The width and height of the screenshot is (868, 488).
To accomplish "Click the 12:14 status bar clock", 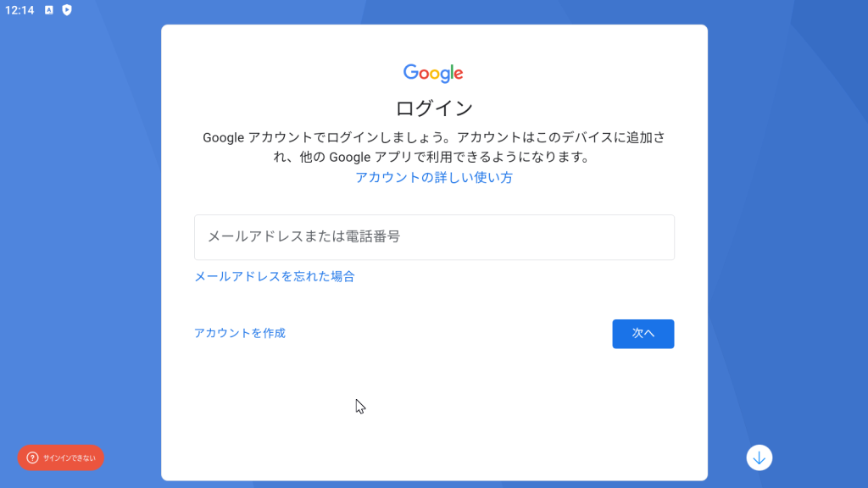I will 19,10.
